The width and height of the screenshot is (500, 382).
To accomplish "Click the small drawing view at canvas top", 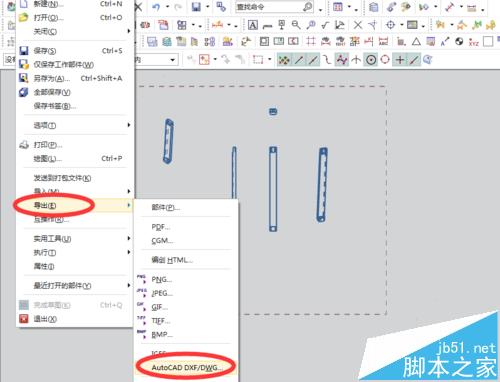I will [x=273, y=112].
